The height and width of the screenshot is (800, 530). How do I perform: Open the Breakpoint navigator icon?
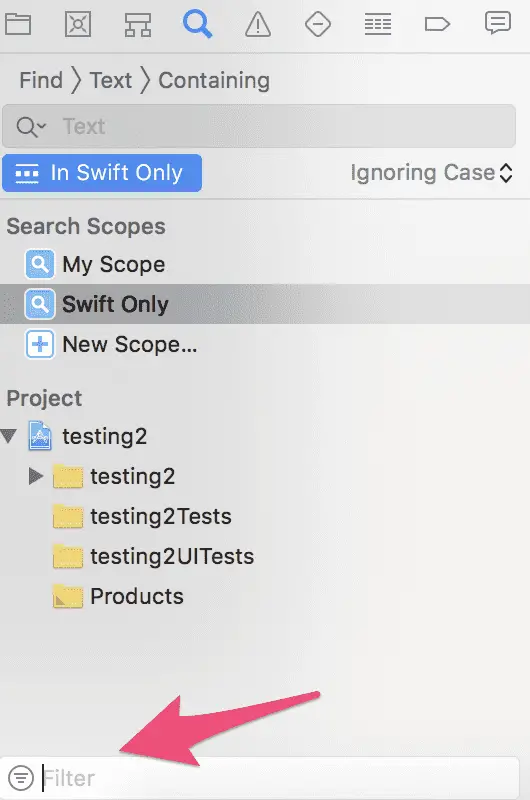[x=437, y=24]
